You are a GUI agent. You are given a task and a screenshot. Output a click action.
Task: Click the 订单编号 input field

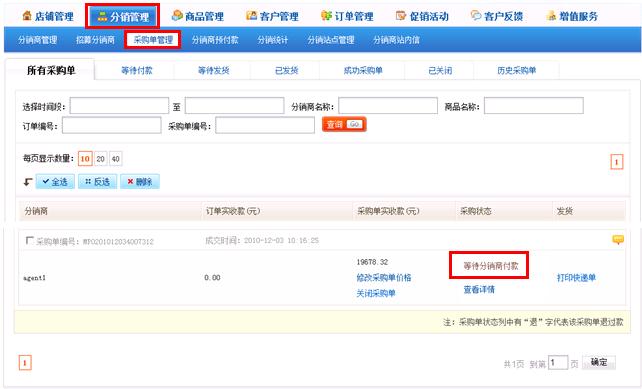[x=111, y=125]
